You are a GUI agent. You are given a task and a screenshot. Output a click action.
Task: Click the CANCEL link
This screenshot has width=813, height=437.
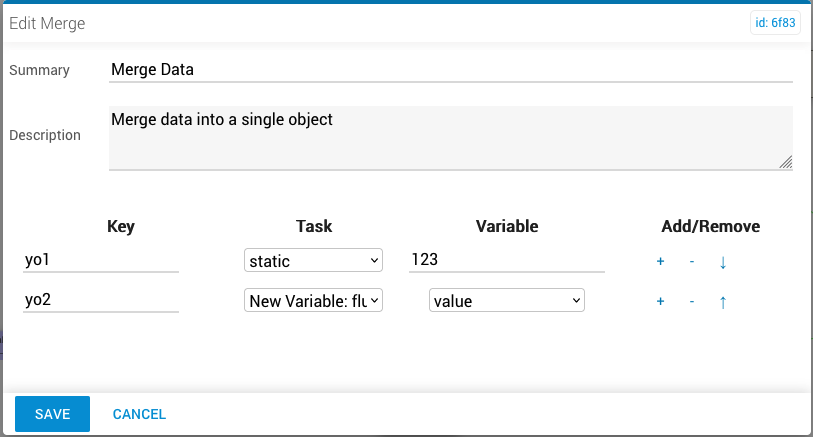pyautogui.click(x=139, y=414)
